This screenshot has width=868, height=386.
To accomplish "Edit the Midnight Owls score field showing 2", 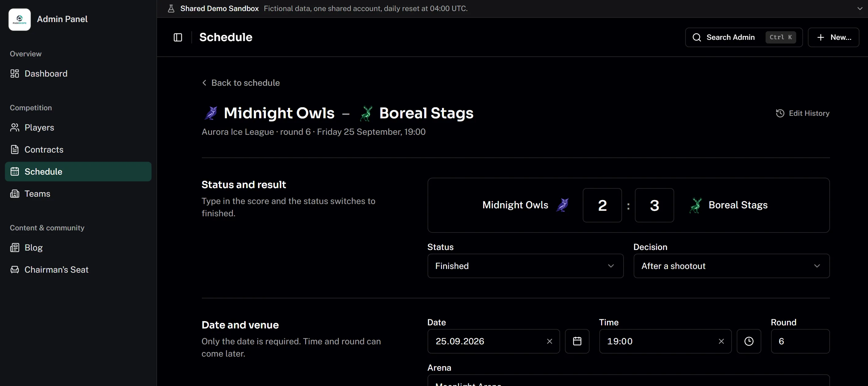I will point(602,205).
